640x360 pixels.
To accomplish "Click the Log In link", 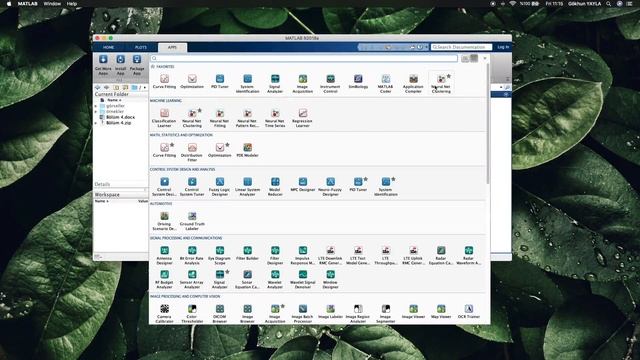I will point(503,47).
